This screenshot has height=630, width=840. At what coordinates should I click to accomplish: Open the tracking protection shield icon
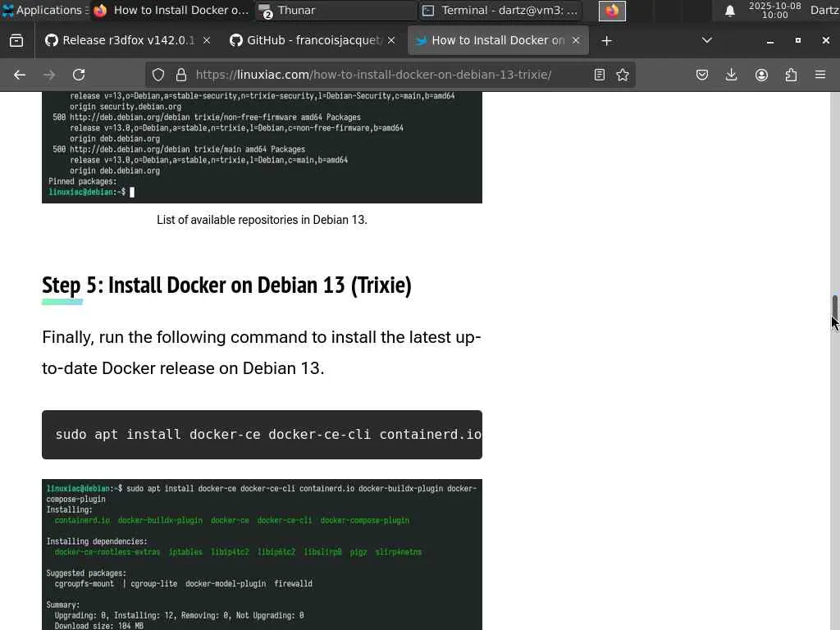click(x=158, y=75)
